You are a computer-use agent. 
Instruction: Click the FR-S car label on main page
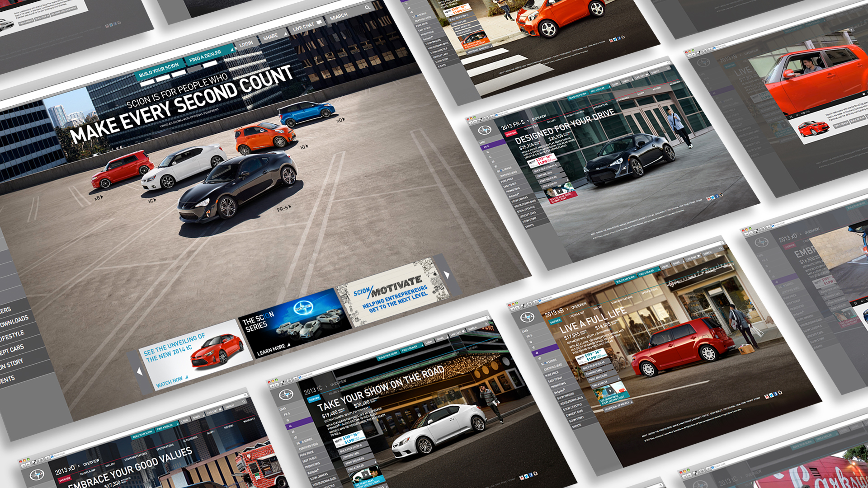click(x=283, y=208)
